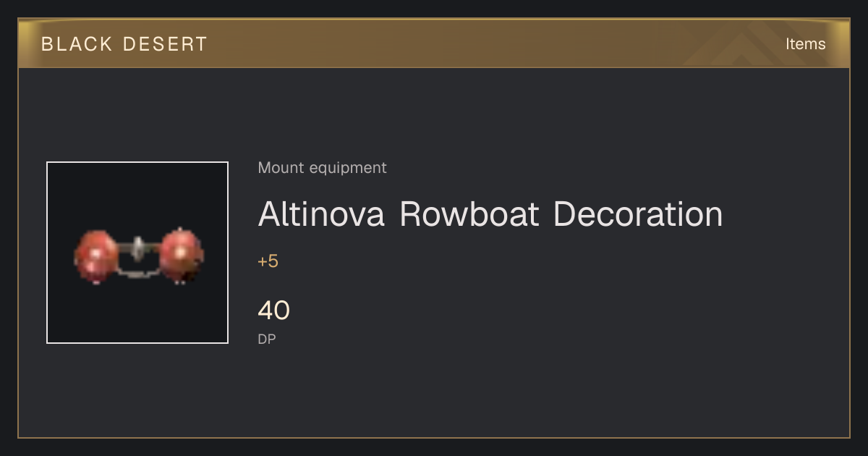The width and height of the screenshot is (868, 456).
Task: Click the BLACK DESERT site title
Action: point(124,44)
